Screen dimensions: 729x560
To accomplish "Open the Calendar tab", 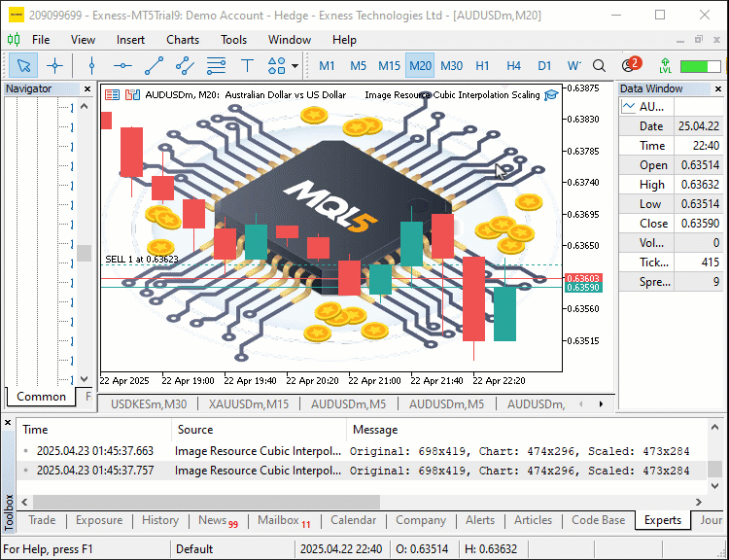I will 354,520.
